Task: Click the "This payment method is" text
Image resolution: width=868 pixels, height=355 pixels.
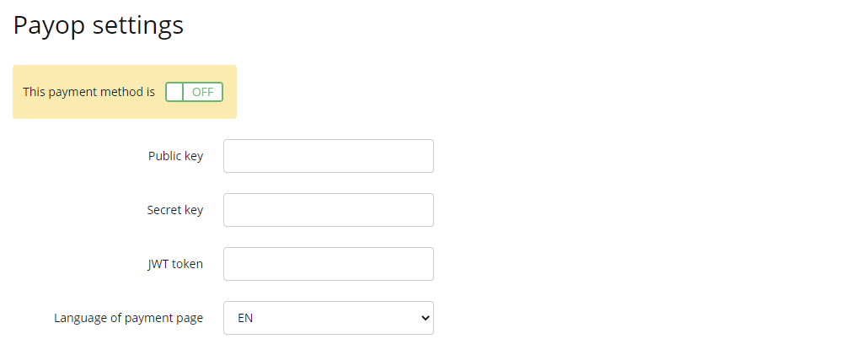Action: (x=88, y=92)
